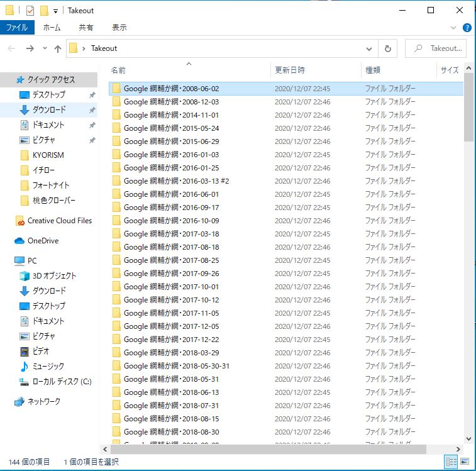Expand the ribbon with the chevron

click(x=453, y=28)
